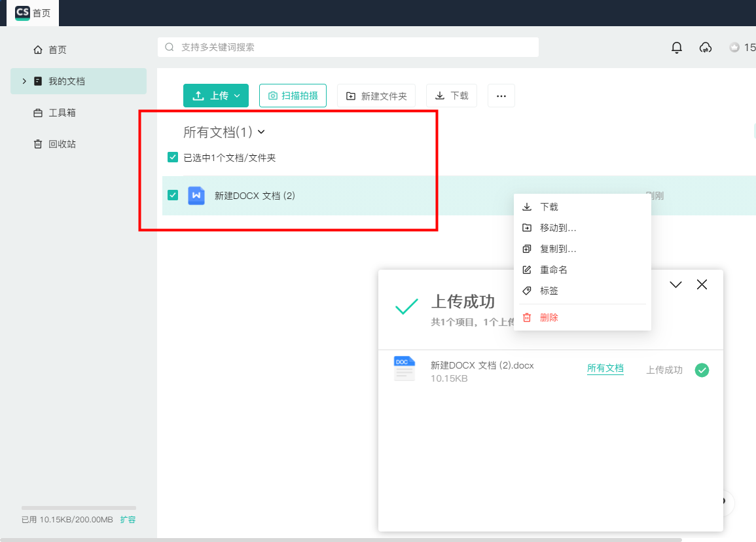Click 扩容 to expand storage

coord(128,519)
